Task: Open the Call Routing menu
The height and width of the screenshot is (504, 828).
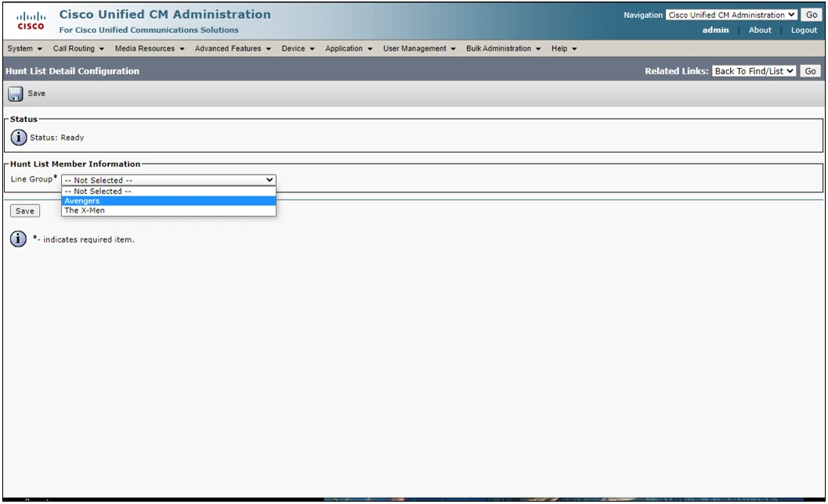Action: (x=78, y=49)
